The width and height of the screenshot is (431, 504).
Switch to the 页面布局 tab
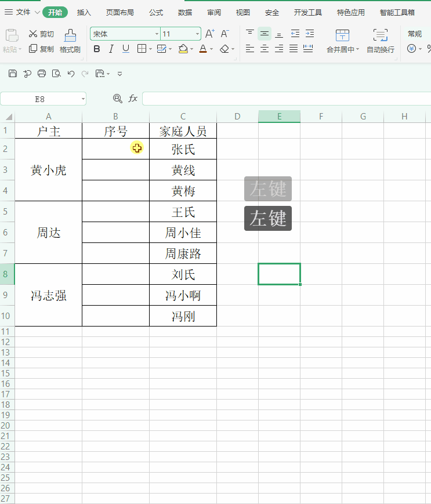(120, 12)
